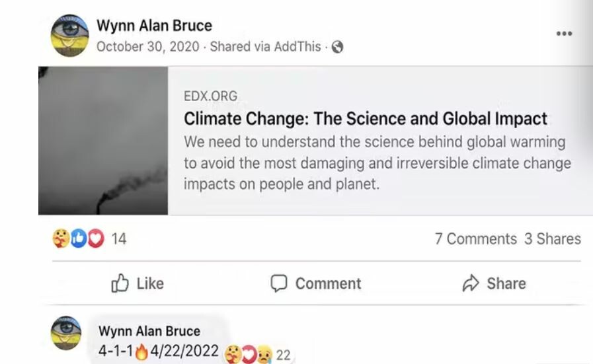Open Climate Change: The Science and Global Impact article

point(366,119)
